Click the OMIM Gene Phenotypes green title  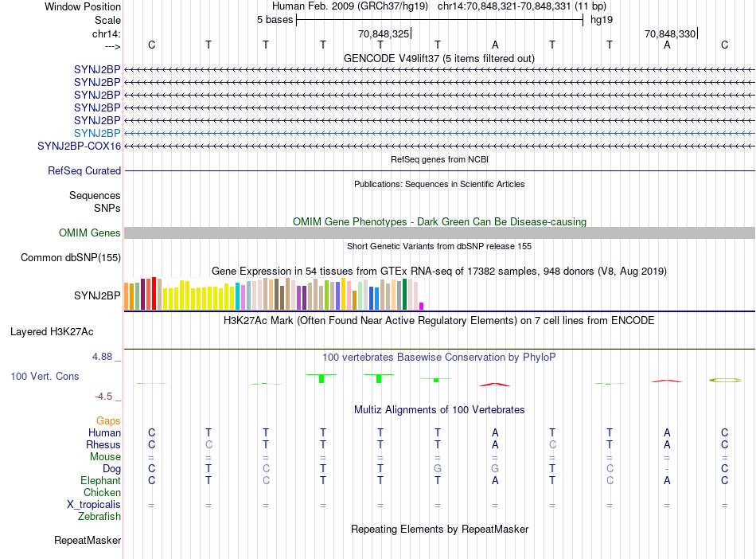[x=440, y=222]
